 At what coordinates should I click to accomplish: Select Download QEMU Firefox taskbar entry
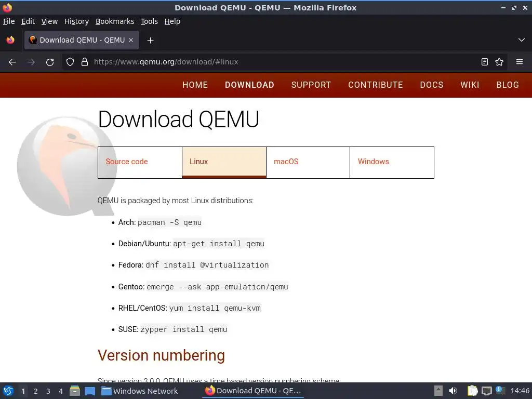coord(253,391)
